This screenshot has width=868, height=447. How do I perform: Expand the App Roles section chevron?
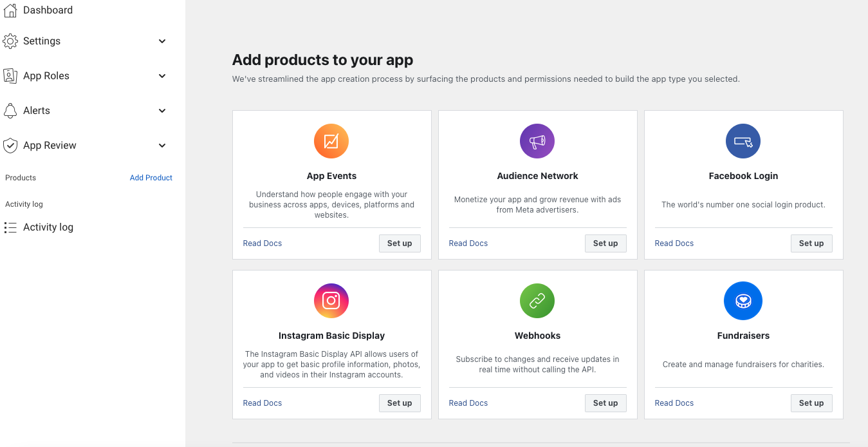pyautogui.click(x=162, y=76)
